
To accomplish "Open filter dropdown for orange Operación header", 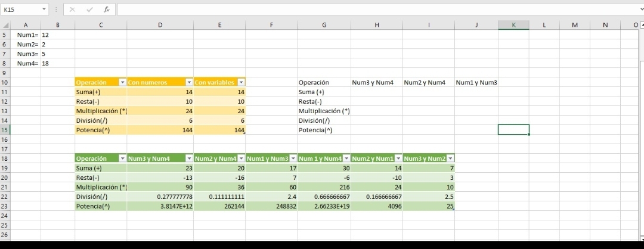I will pyautogui.click(x=123, y=82).
